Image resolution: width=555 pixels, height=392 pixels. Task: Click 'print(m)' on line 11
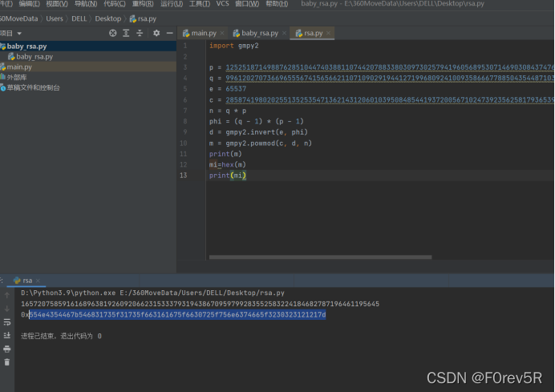pos(225,154)
